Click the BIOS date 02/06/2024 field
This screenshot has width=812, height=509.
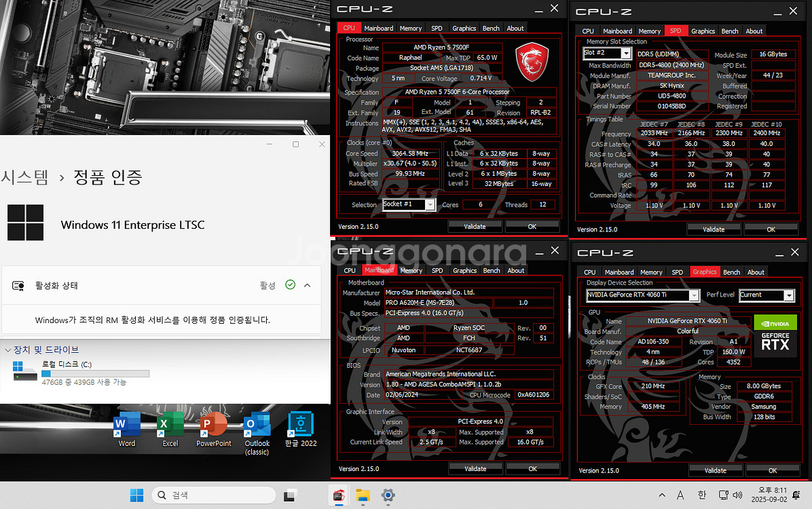tap(424, 394)
